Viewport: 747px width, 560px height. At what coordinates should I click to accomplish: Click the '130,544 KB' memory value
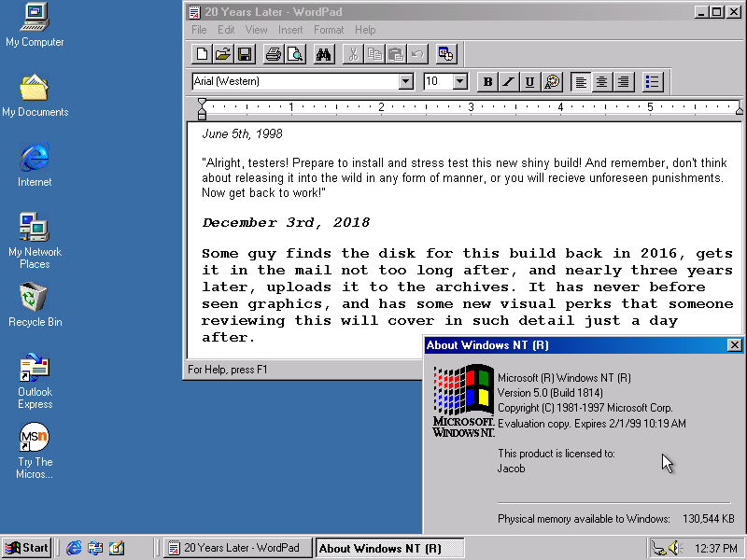(709, 519)
